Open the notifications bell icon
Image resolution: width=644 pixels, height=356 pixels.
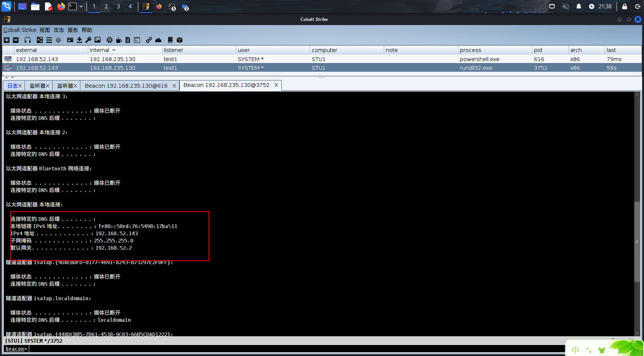579,6
